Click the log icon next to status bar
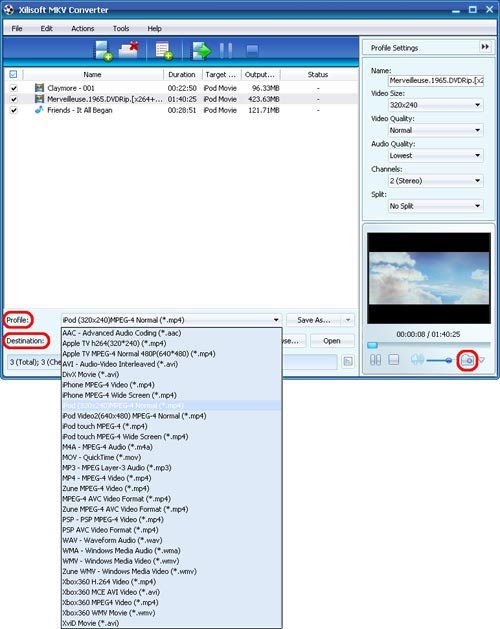The height and width of the screenshot is (629, 500). pyautogui.click(x=348, y=361)
